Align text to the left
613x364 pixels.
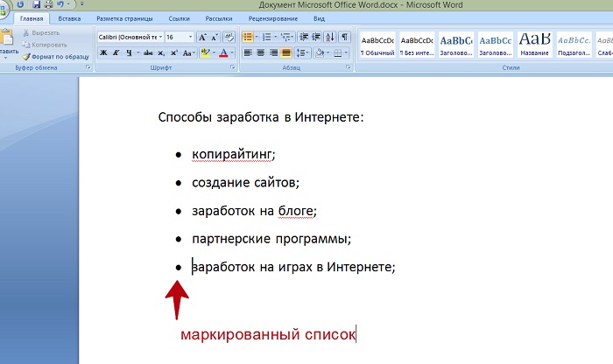[248, 52]
